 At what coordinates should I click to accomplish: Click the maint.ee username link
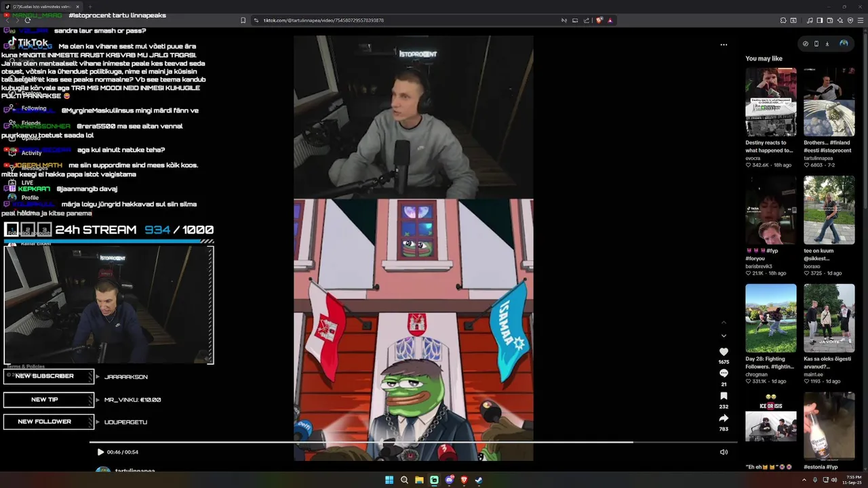pos(812,374)
